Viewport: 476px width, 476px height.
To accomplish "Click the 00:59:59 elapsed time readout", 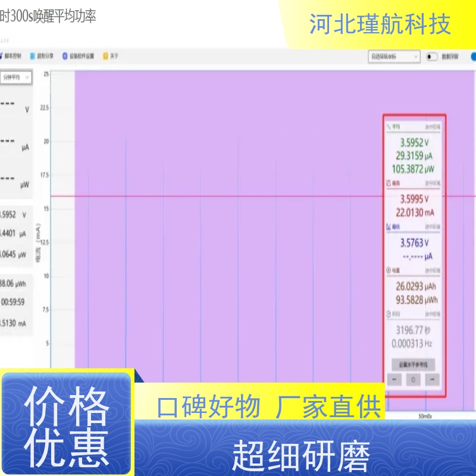I will click(12, 302).
